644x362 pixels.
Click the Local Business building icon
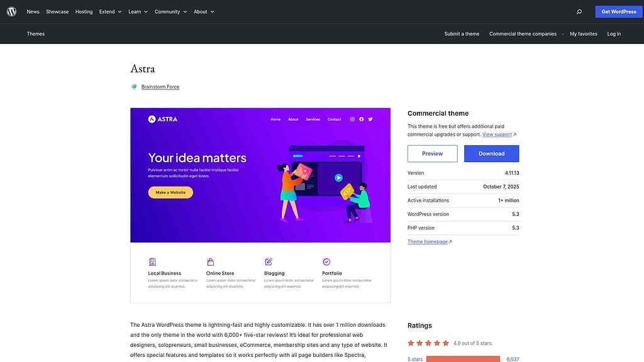[152, 261]
